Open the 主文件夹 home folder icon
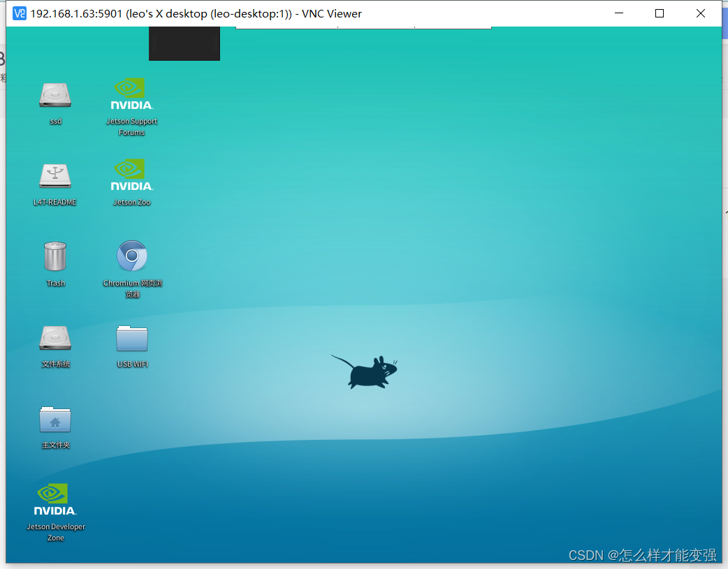 (55, 420)
